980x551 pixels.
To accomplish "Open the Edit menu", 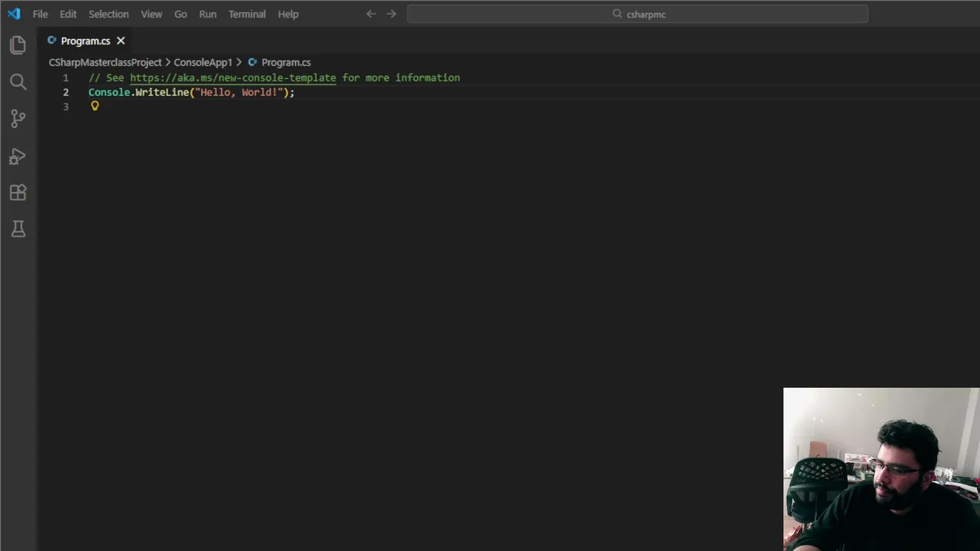I will click(68, 14).
